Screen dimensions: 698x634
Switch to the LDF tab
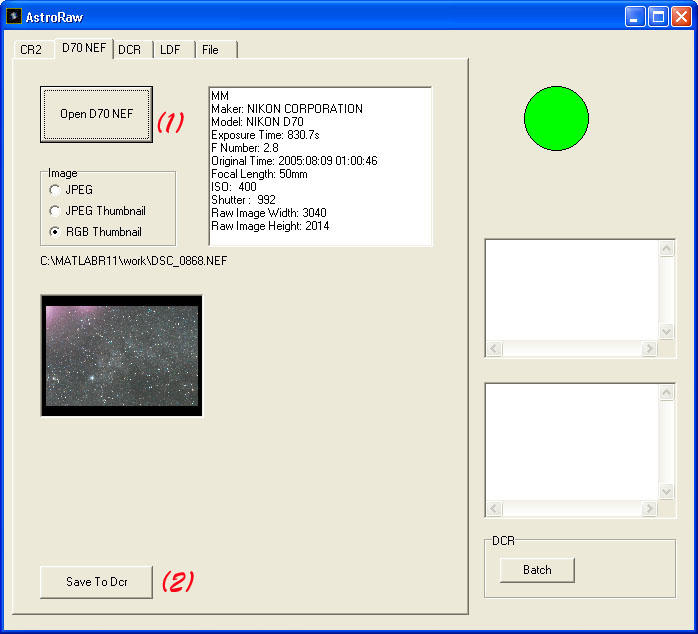[x=174, y=49]
